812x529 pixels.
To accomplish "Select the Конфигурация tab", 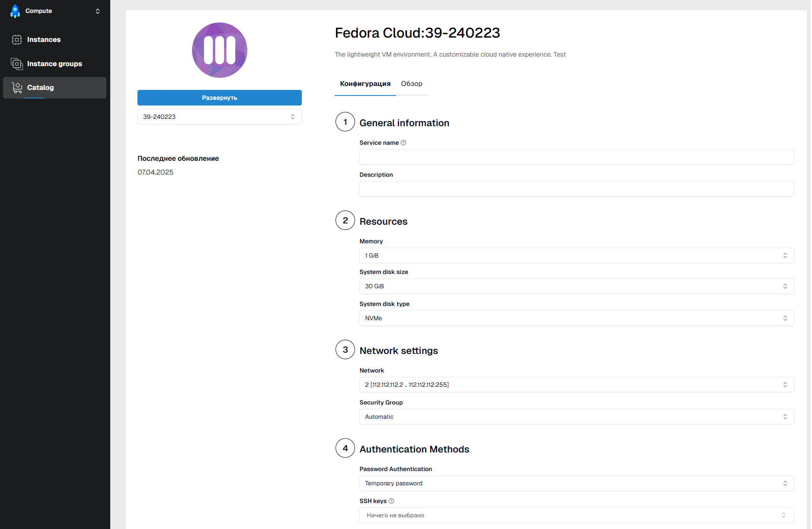I will (x=365, y=84).
